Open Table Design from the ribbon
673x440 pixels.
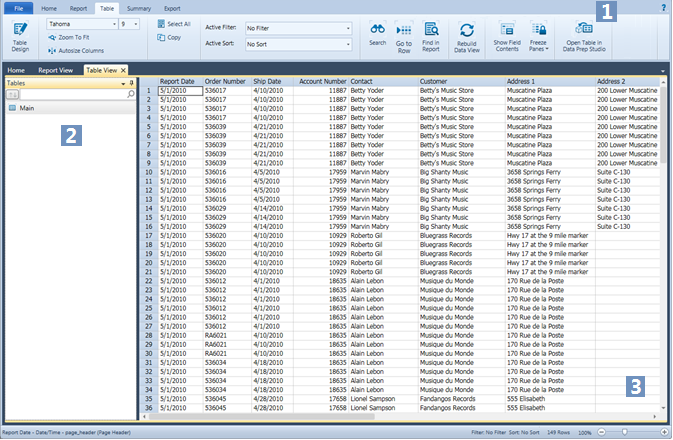[20, 34]
